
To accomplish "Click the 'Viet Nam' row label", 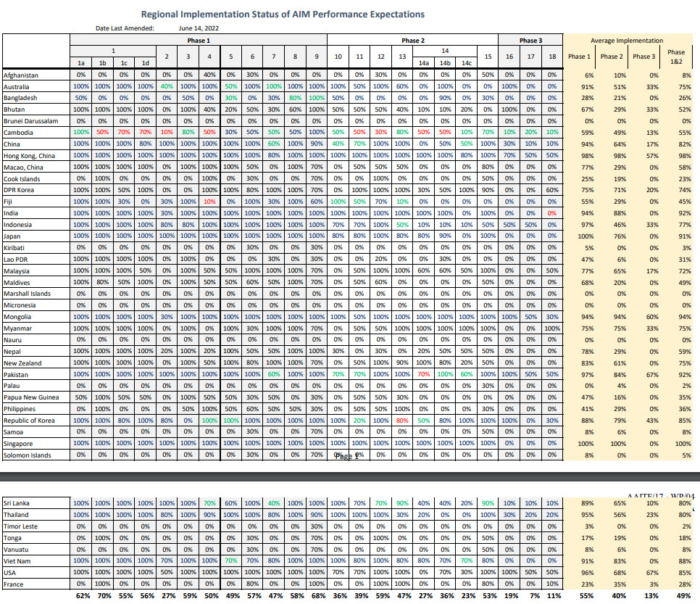I will pos(17,561).
